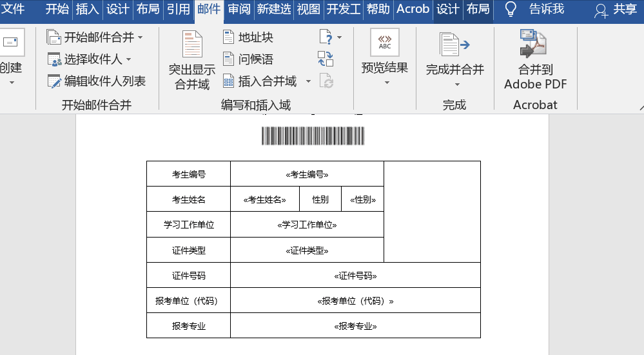Click the «报考专业» merge field
644x355 pixels.
coord(356,326)
